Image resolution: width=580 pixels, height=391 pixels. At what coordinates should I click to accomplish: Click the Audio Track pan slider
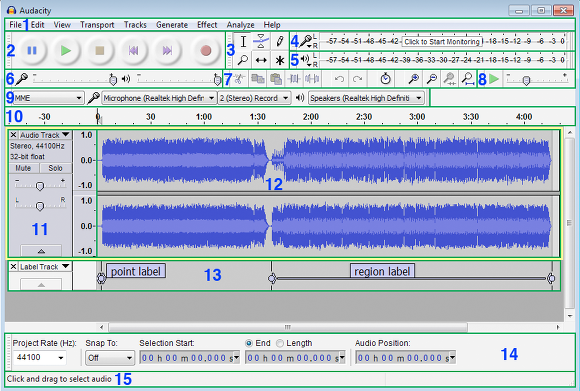[x=40, y=206]
